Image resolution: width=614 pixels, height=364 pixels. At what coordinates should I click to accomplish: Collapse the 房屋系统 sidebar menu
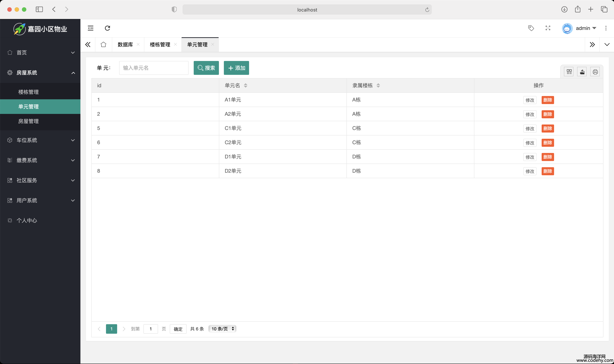pyautogui.click(x=40, y=73)
